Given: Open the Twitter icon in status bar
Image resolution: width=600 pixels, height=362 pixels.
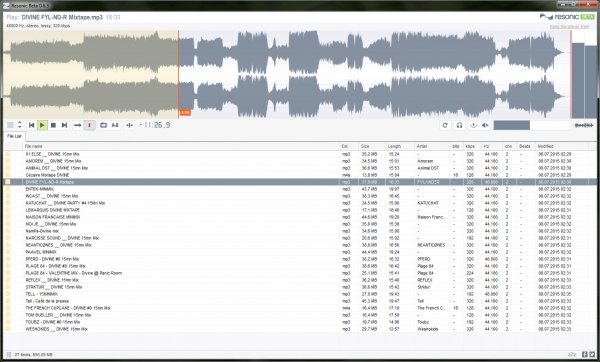Looking at the screenshot, I should coord(592,355).
